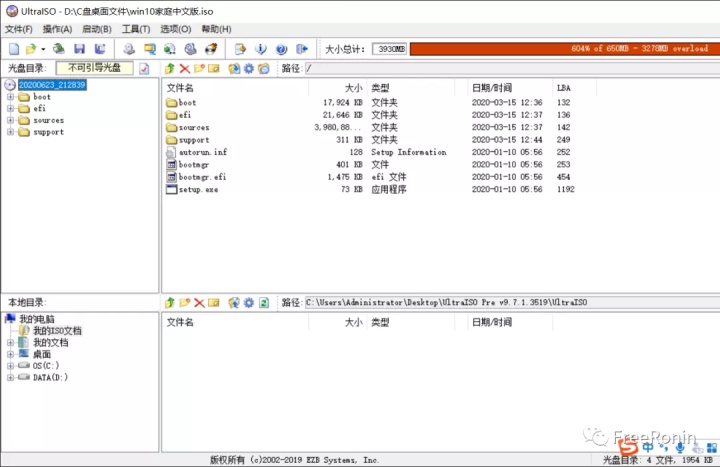Select 我的ISO文档 in local tree
The height and width of the screenshot is (467, 720).
pos(57,331)
